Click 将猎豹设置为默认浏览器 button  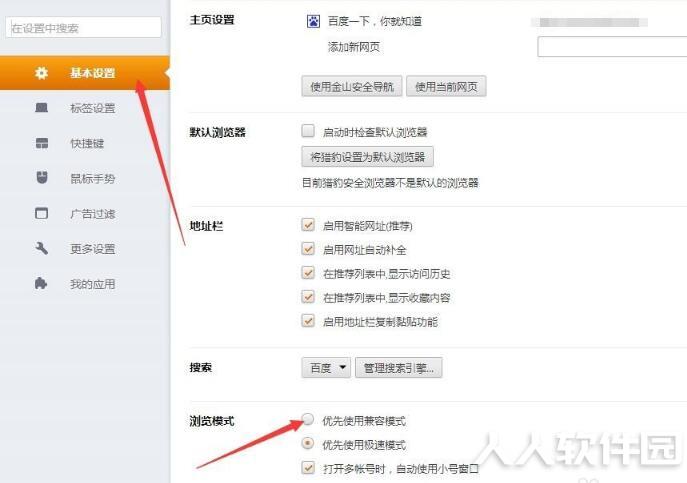[367, 156]
